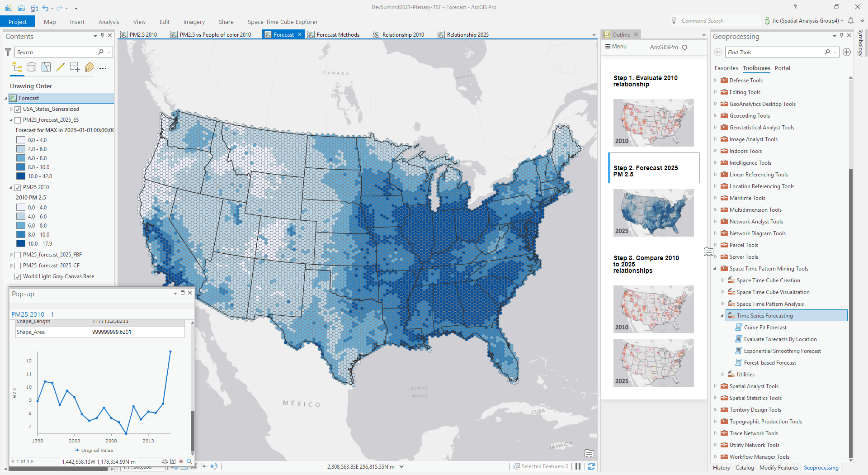
Task: Click the zoom to selected features icon
Action: pos(516,466)
